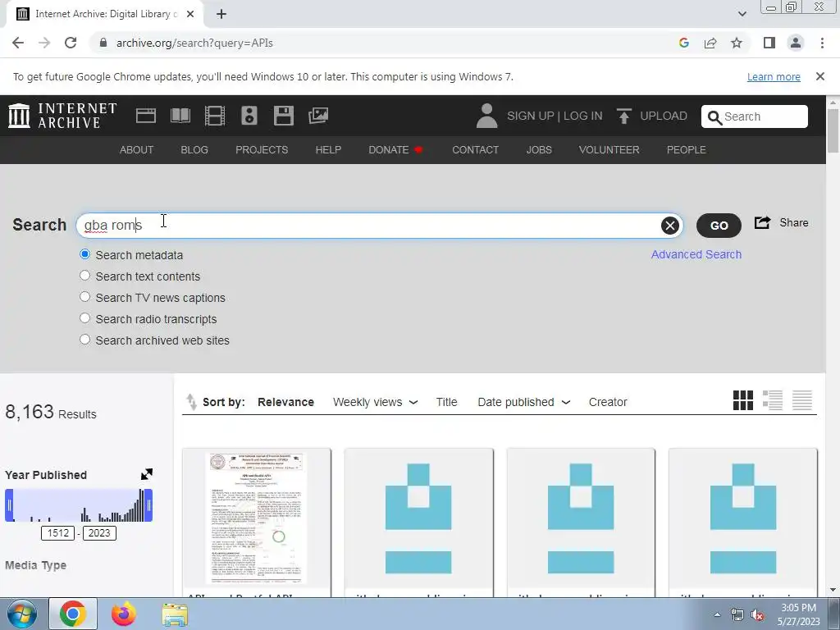This screenshot has height=630, width=840.
Task: Click the SIGN UP | LOG IN link
Action: pos(555,116)
